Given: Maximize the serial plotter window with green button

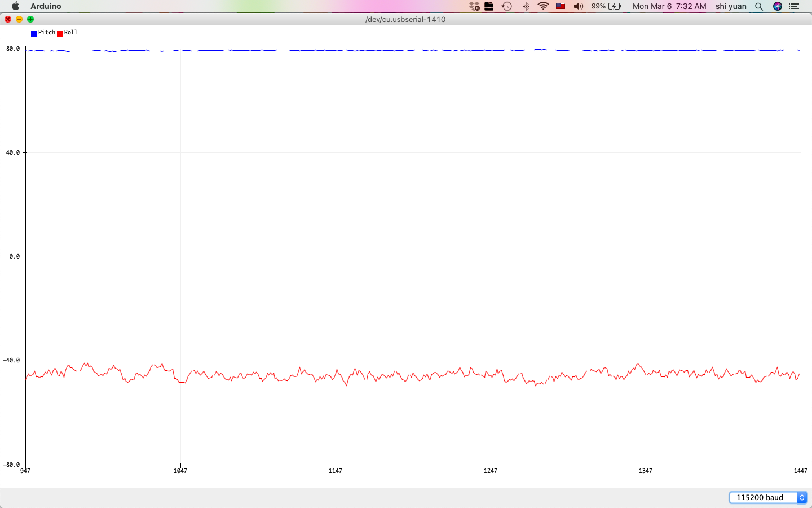Looking at the screenshot, I should (x=30, y=19).
